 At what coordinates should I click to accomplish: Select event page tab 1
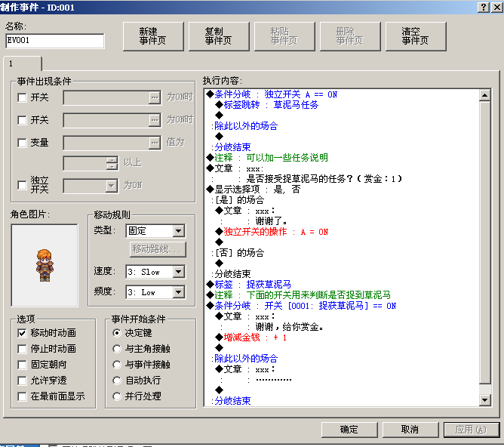(23, 63)
